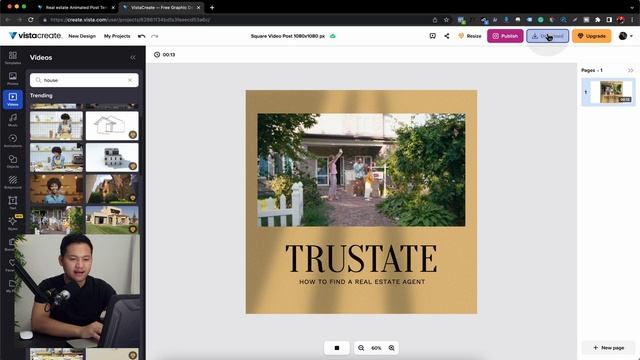Image resolution: width=640 pixels, height=360 pixels.
Task: Open the Text sidebar panel
Action: pos(13,203)
